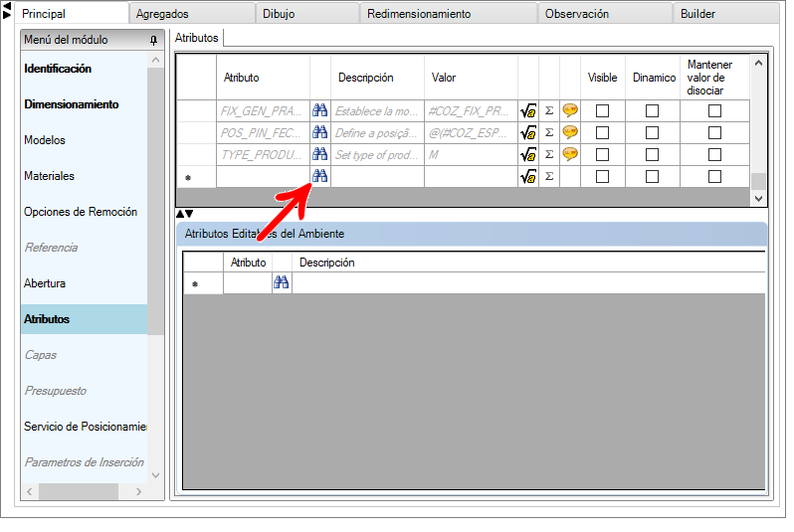
Task: Click binoculars icon in Atributos Editables del Ambiente table
Action: pos(282,282)
